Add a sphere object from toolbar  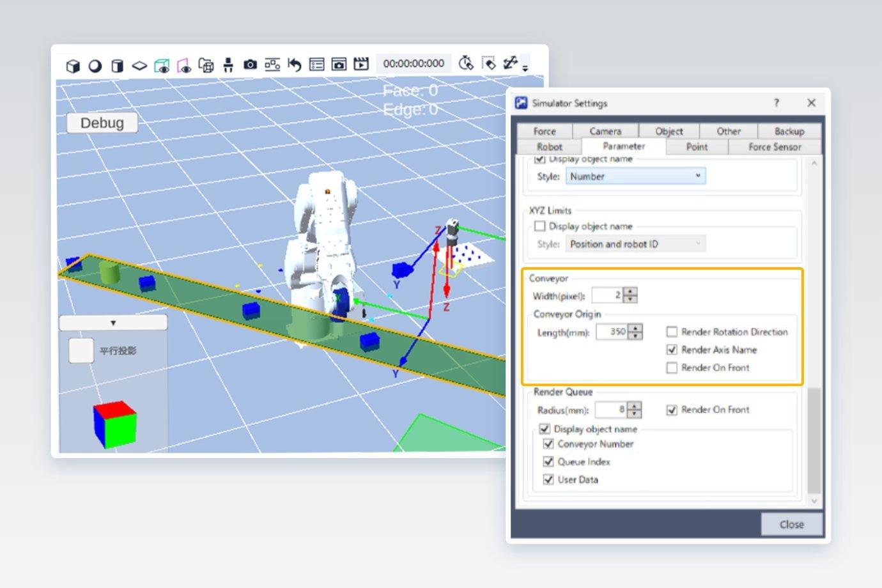(x=95, y=65)
